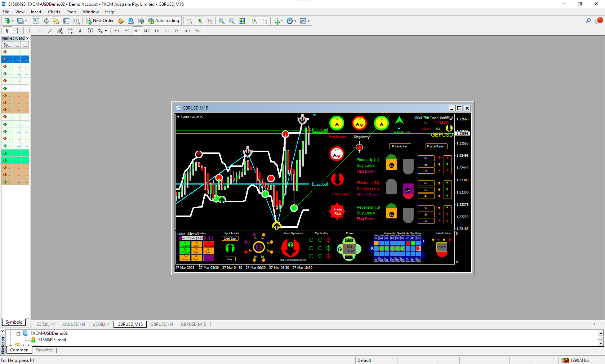
Task: Toggle the Market Watch window icon
Action: tap(36, 21)
